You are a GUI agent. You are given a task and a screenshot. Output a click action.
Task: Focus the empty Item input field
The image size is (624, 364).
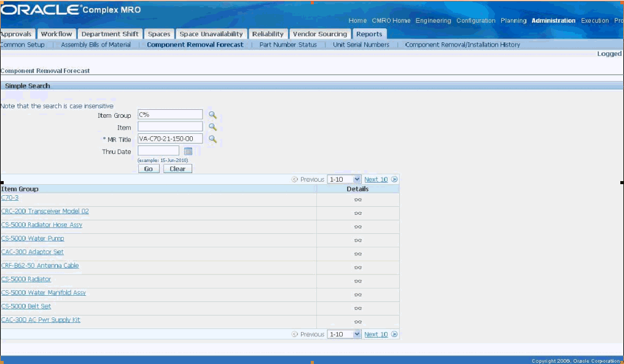[170, 126]
